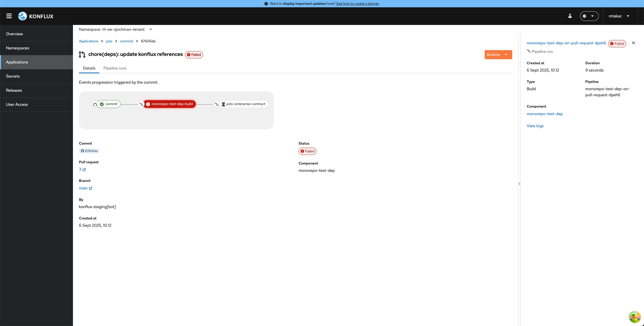Toggle the theme selector switch
The image size is (644, 326).
589,16
